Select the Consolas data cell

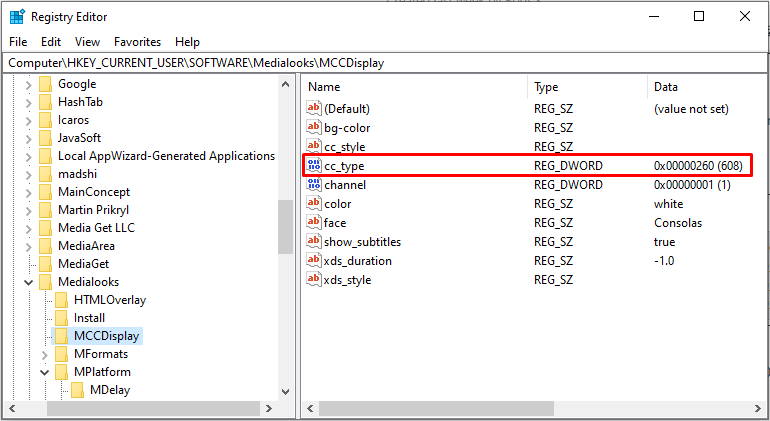point(678,223)
